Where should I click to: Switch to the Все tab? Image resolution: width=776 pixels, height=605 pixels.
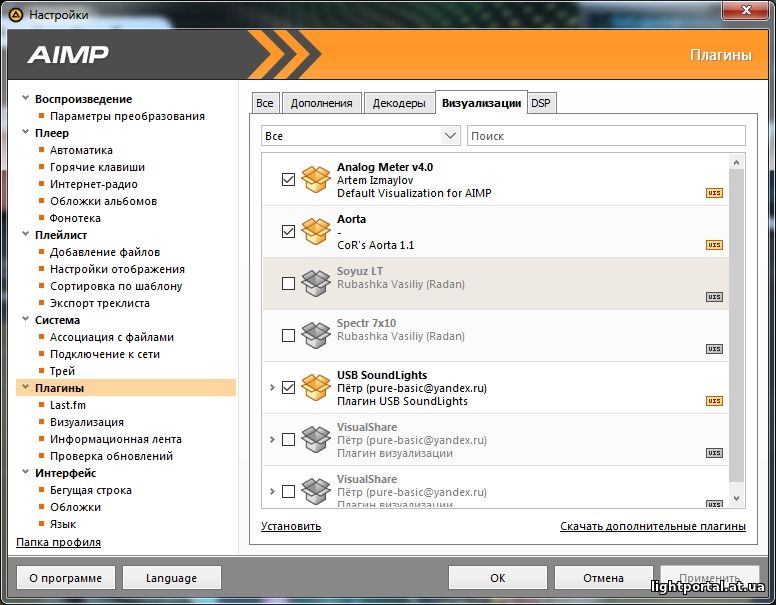265,103
